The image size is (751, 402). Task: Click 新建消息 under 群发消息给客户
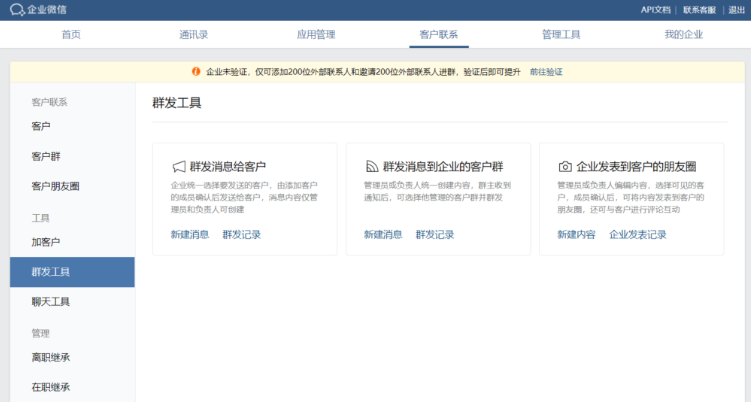pos(189,234)
